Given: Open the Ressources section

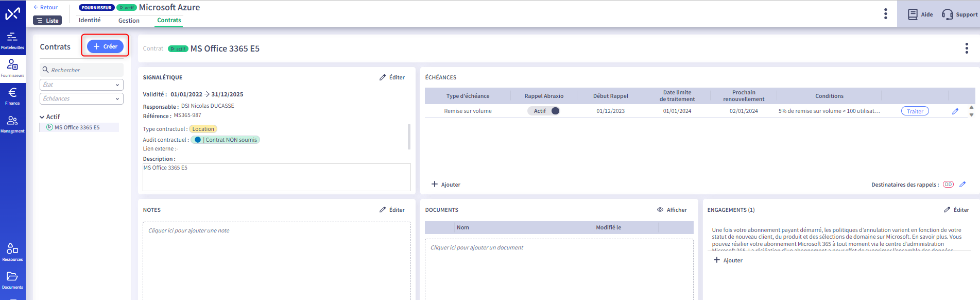Looking at the screenshot, I should 12,252.
